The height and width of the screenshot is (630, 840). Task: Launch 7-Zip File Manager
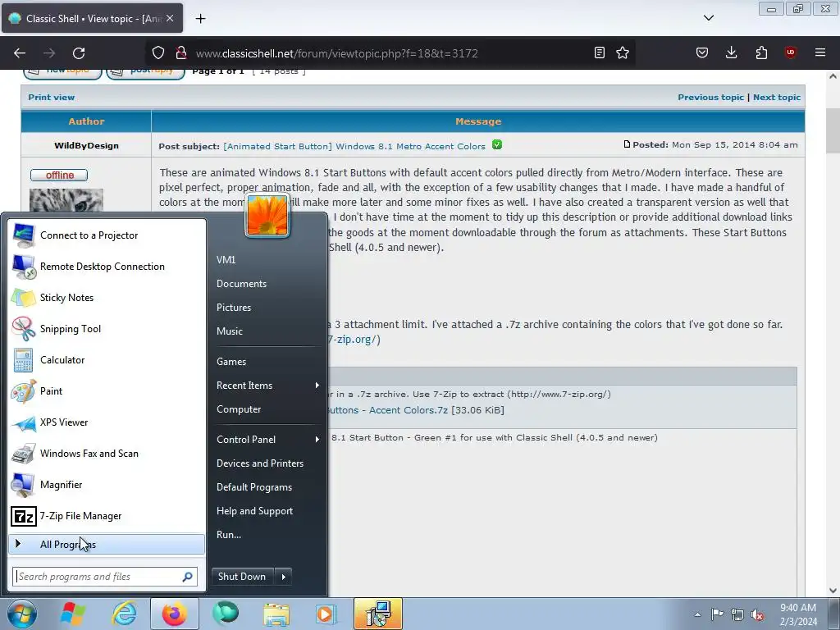(107, 516)
